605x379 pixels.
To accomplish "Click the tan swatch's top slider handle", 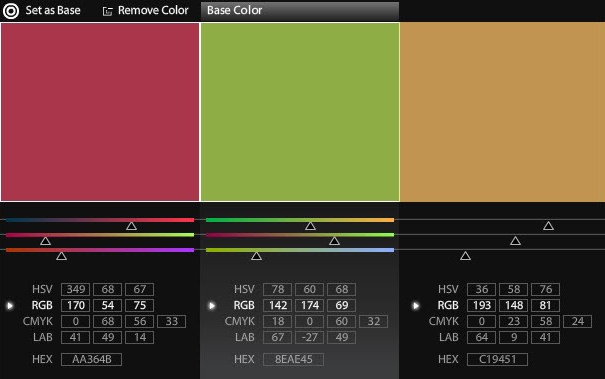I will pyautogui.click(x=548, y=226).
